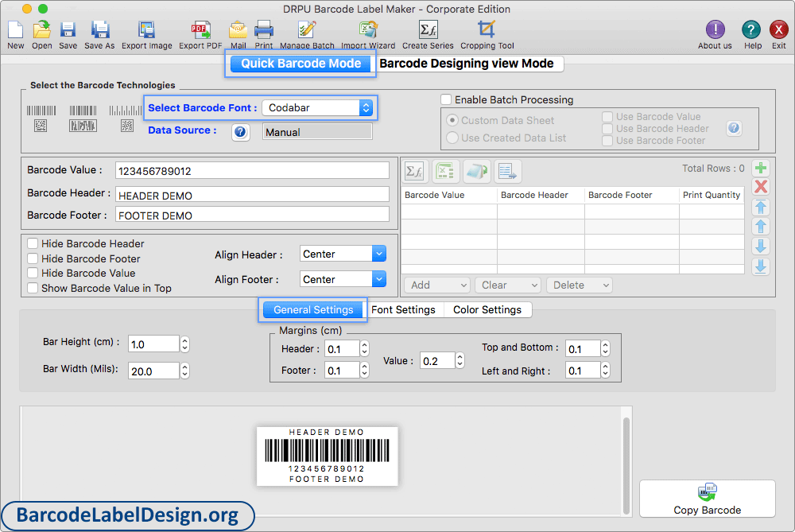Click the Print Quantity column header
The image size is (795, 532).
(712, 195)
